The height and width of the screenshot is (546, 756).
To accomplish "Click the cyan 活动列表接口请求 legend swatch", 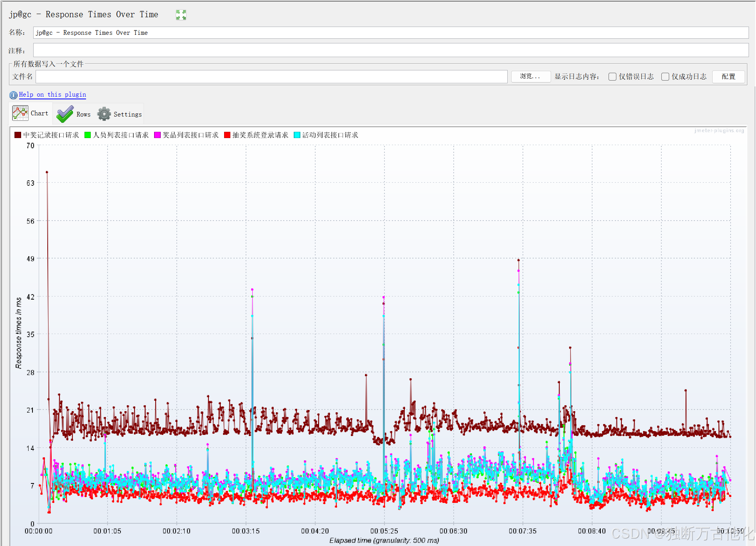I will pos(297,135).
